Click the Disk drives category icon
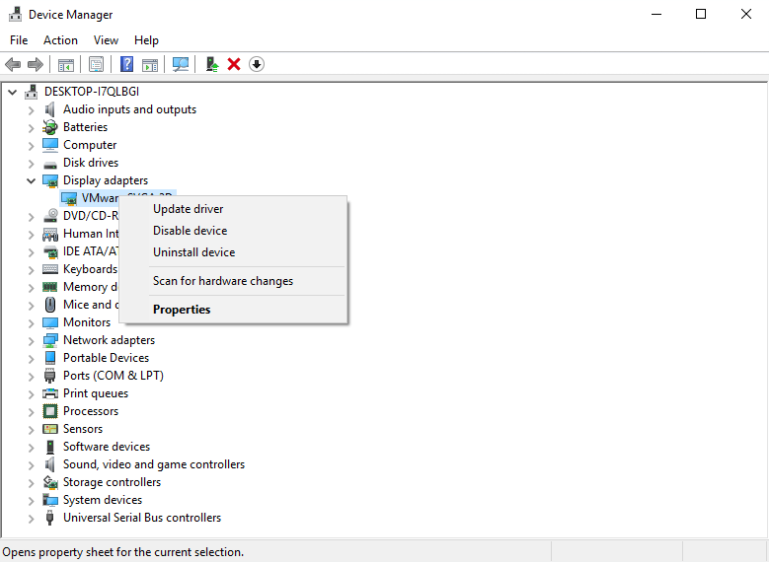The height and width of the screenshot is (562, 769). [50, 164]
